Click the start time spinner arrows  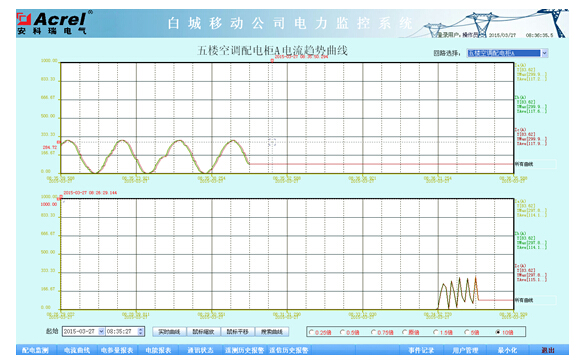[x=141, y=331]
